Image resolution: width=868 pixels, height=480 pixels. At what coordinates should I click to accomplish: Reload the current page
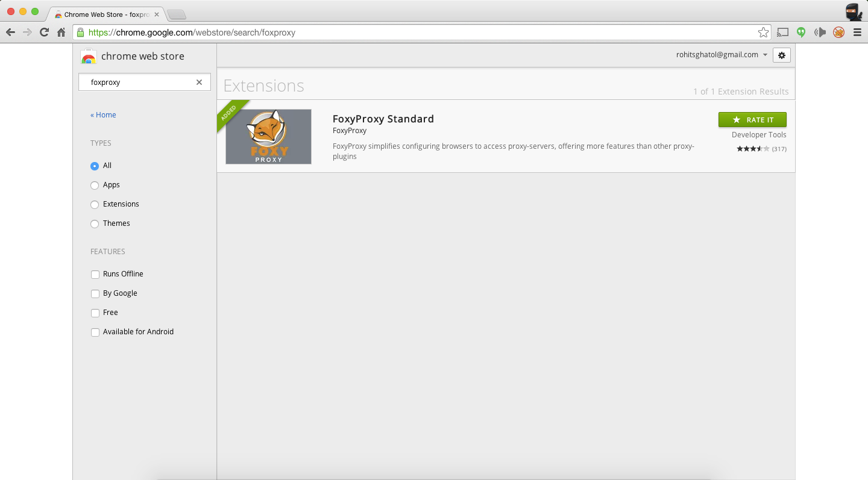pyautogui.click(x=44, y=33)
